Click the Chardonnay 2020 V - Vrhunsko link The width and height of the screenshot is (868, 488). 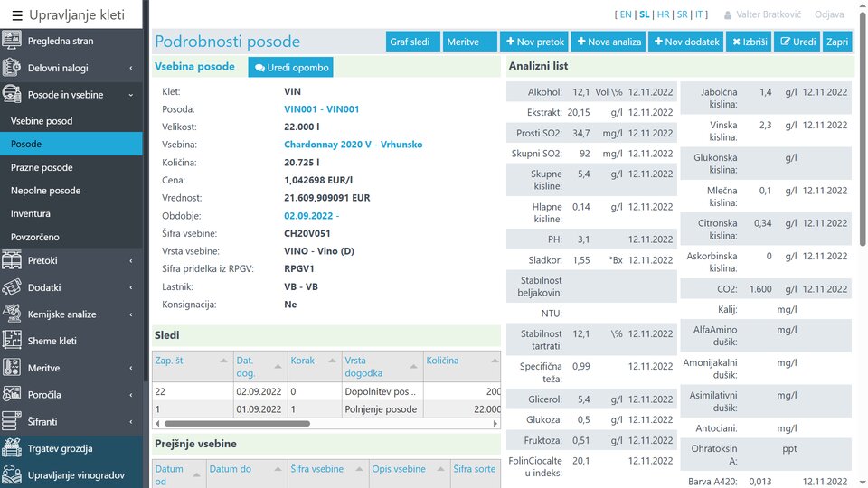(353, 145)
